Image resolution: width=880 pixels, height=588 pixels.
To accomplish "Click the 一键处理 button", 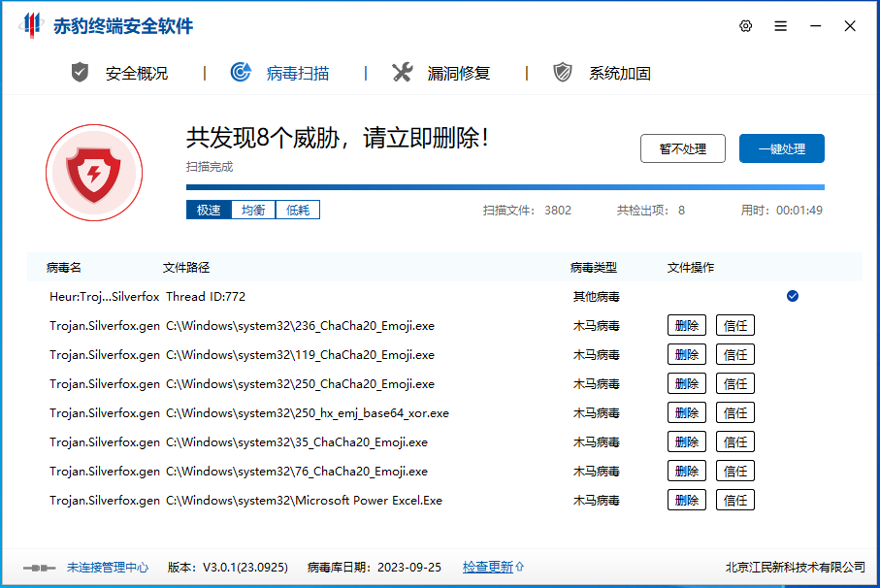I will click(782, 148).
